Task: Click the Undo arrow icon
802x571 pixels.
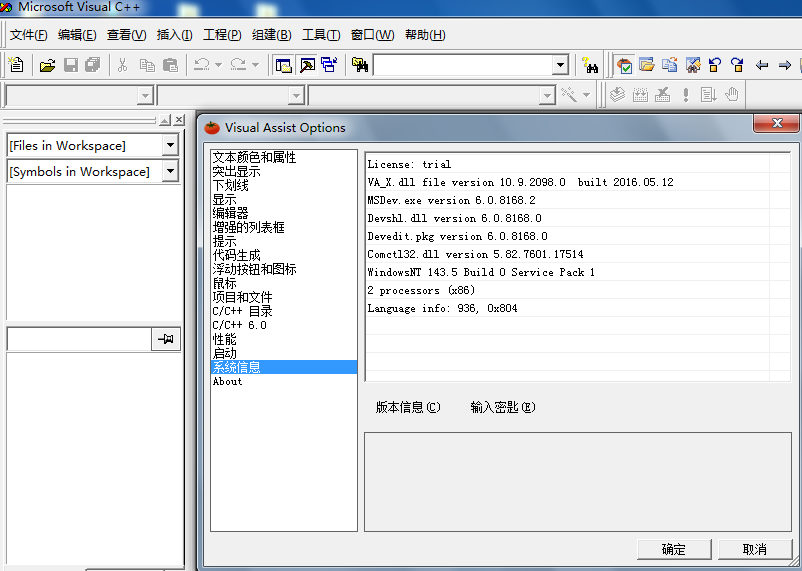Action: point(201,65)
